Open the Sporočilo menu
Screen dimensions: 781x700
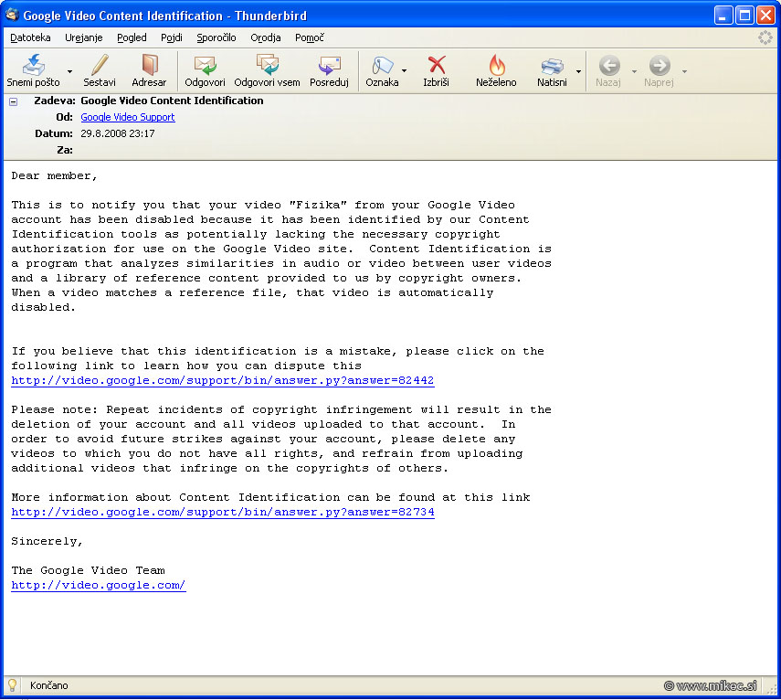[x=216, y=37]
